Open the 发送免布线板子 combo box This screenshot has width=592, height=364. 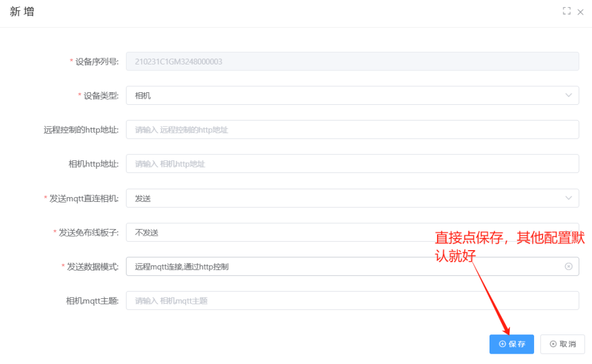[x=352, y=233]
